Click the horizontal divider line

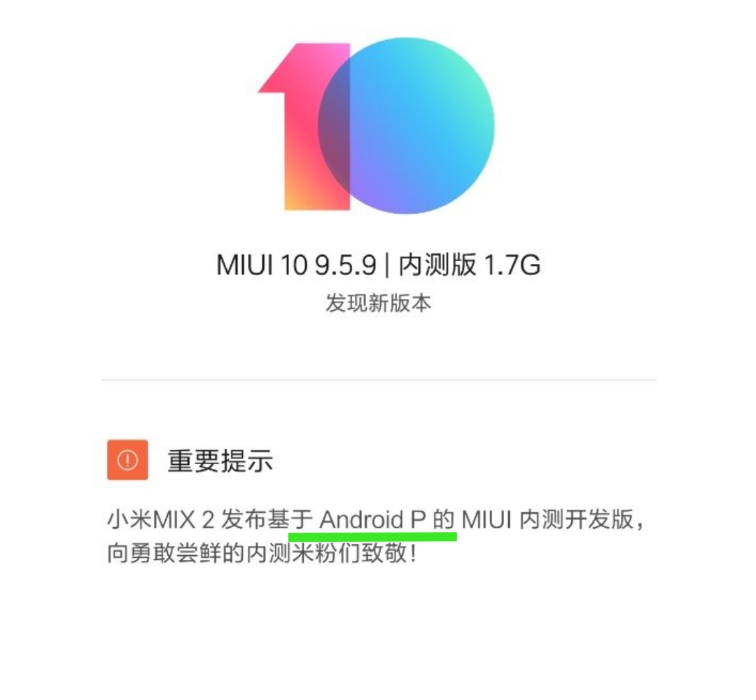coord(378,380)
